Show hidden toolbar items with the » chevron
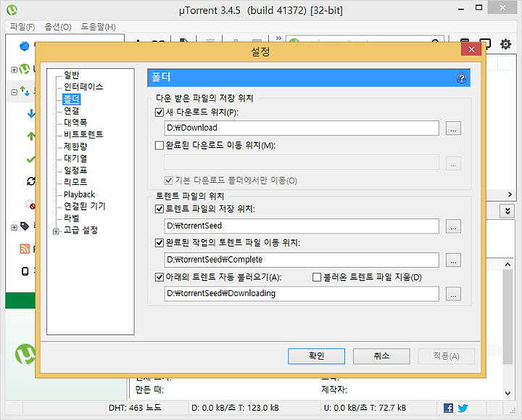This screenshot has height=420, width=522. (x=278, y=38)
